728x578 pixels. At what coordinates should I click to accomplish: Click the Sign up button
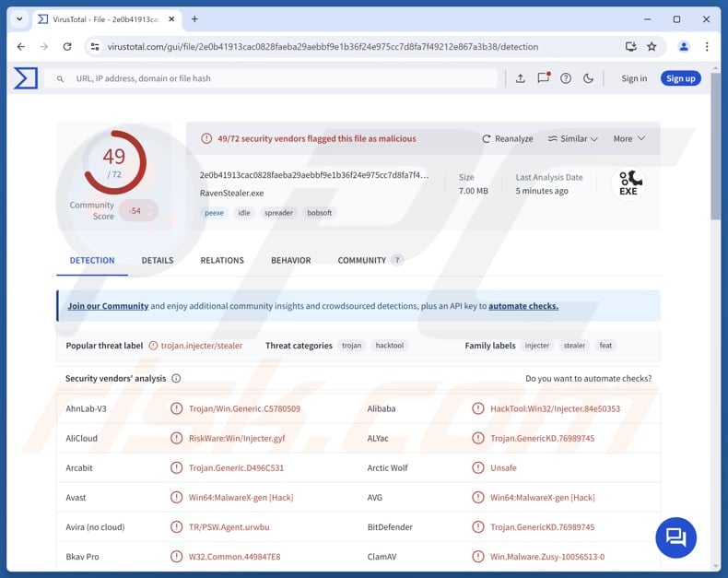click(x=680, y=78)
